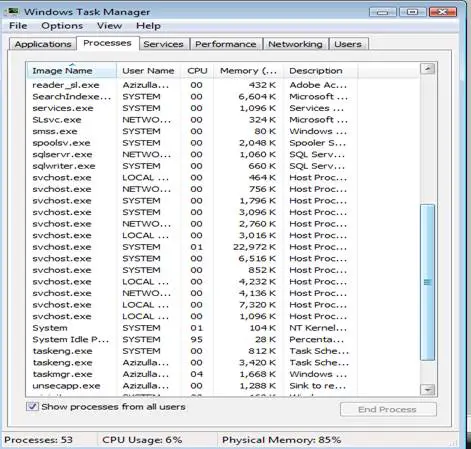Close the Task Manager window
Screen dimensions: 471x449
(442, 12)
